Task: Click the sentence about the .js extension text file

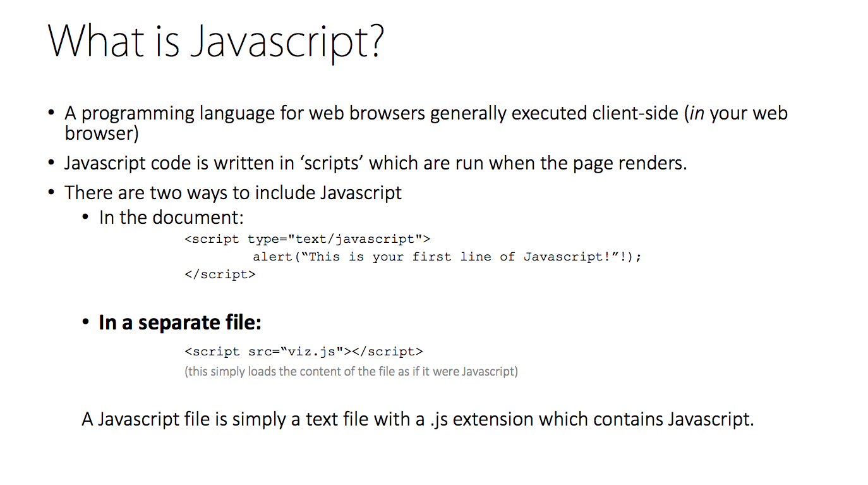Action: pos(418,419)
